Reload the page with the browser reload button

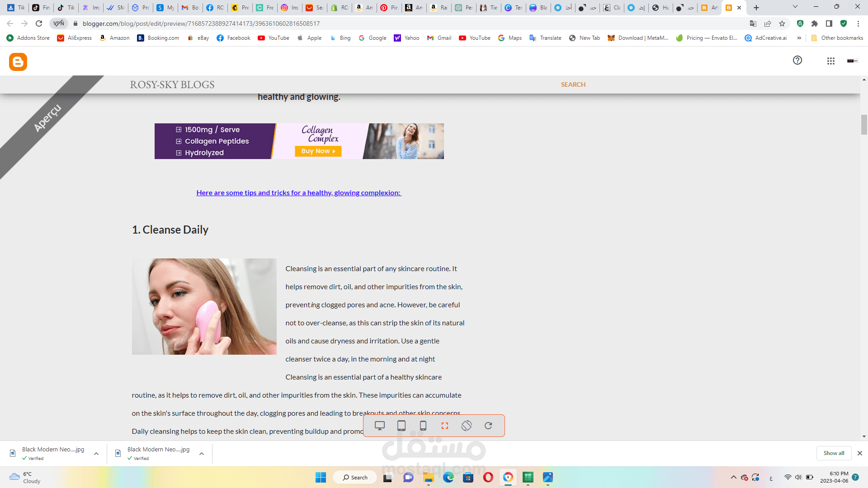pos(39,23)
